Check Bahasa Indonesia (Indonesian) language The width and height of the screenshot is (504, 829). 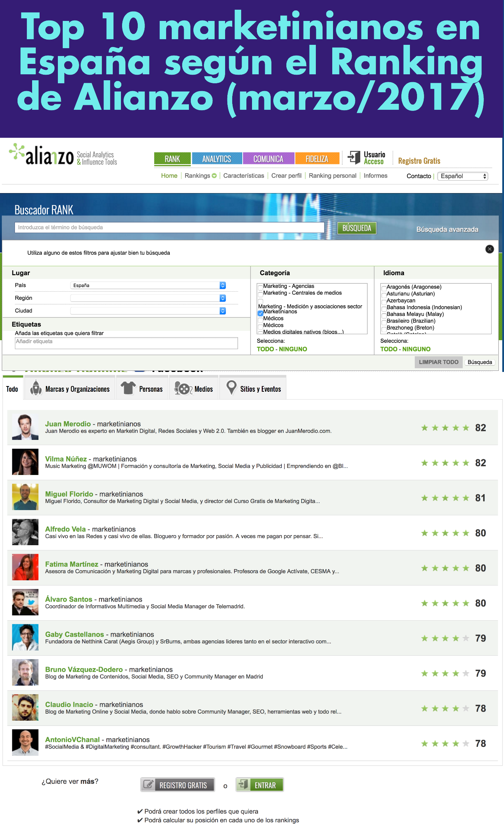point(384,308)
